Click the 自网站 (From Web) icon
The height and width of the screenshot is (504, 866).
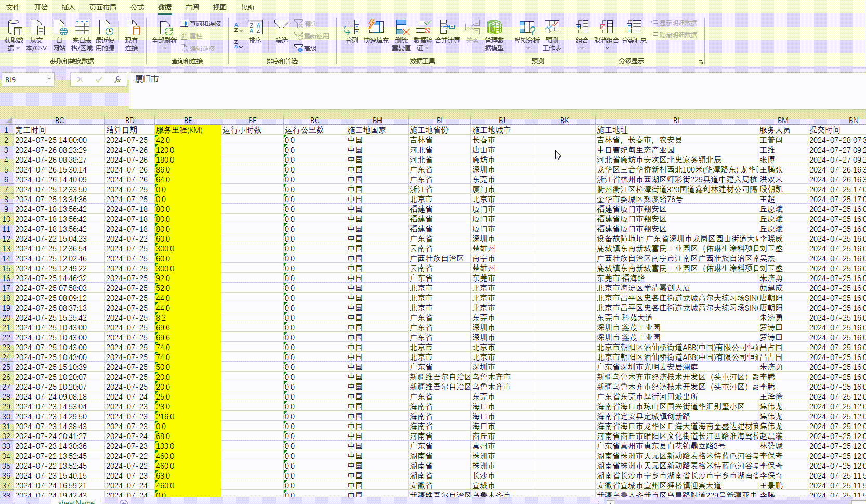(x=59, y=35)
